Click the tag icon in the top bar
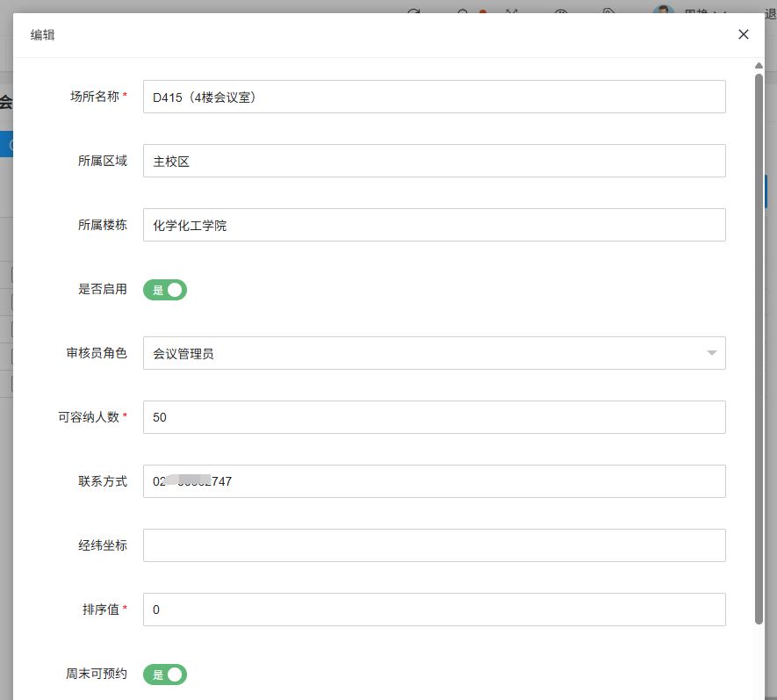 pos(609,11)
